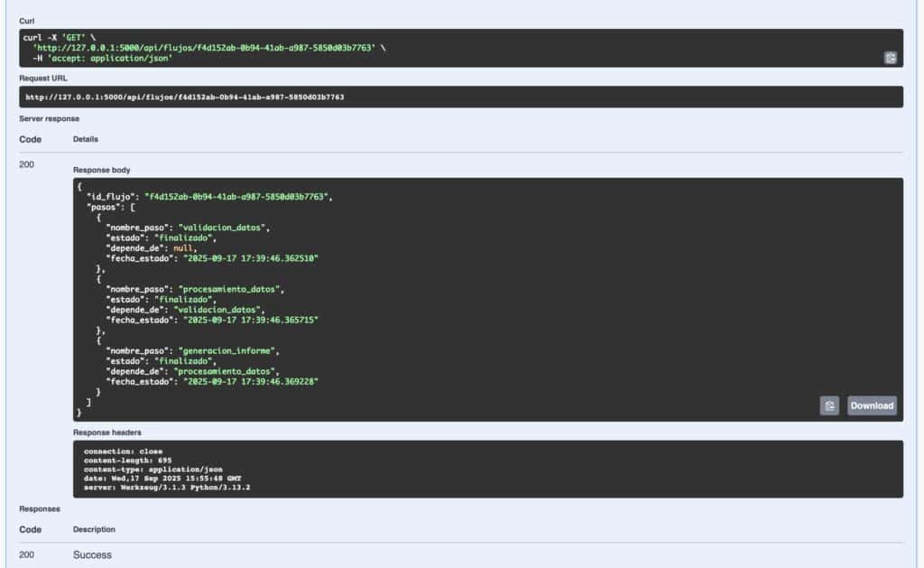Click the Response body label
Screen dimensions: 924x568
tap(101, 170)
